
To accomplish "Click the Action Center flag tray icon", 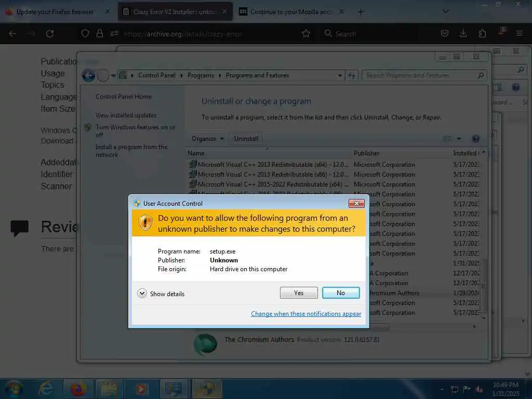I will point(467,389).
